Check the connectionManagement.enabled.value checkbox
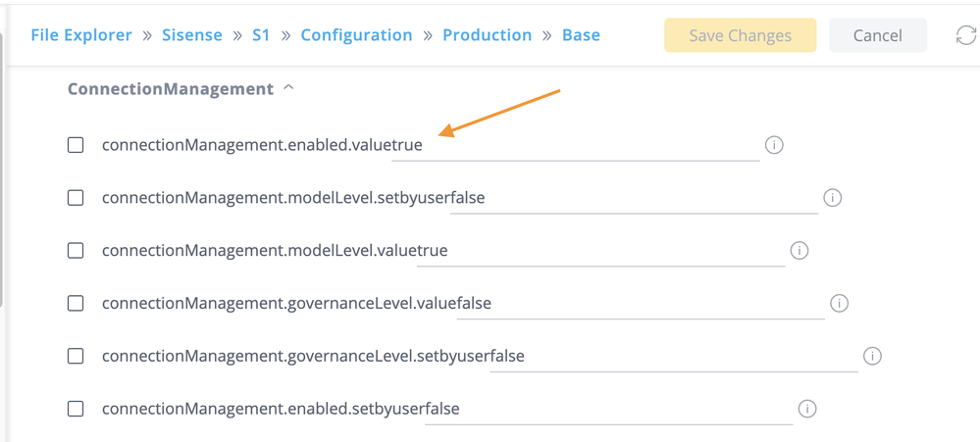Screen dimensions: 980x442 [76, 145]
